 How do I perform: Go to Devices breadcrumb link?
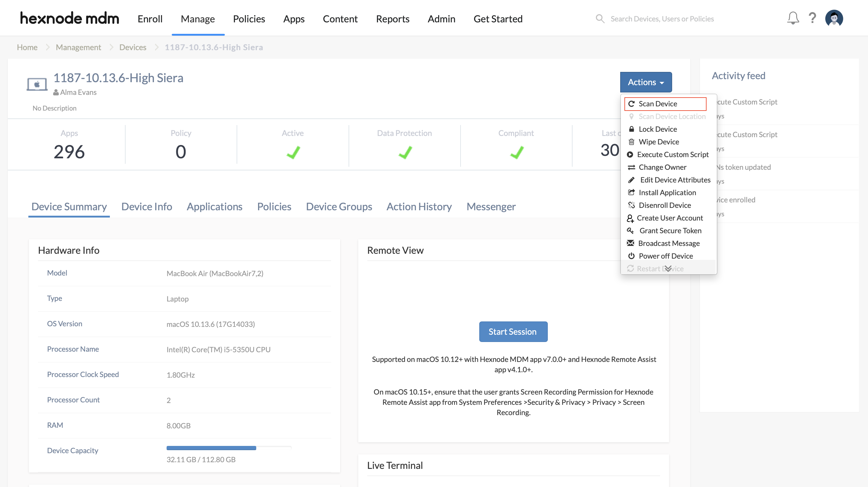[133, 47]
